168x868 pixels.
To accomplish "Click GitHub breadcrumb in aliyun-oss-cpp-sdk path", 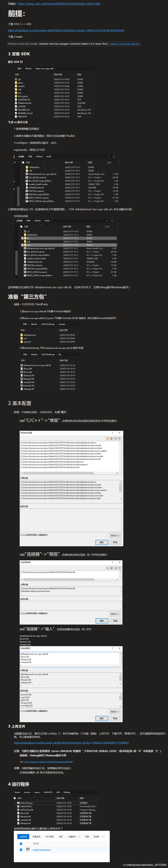I will click(28, 68).
